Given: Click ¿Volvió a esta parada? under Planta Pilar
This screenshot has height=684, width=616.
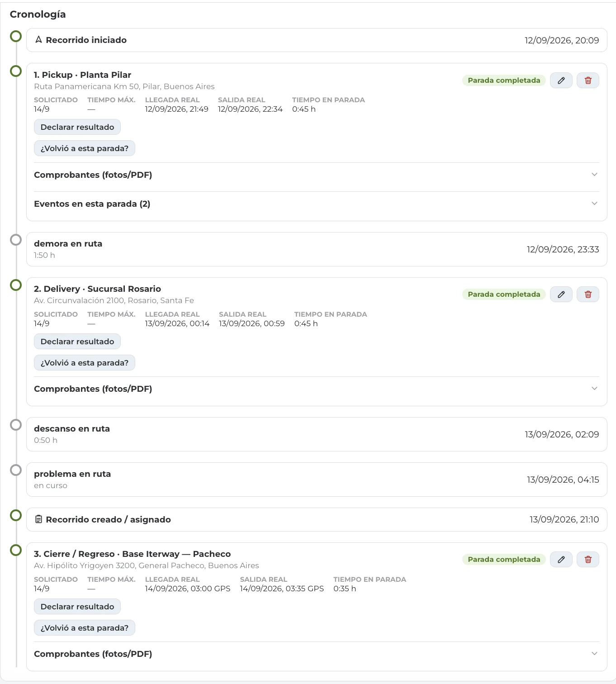Looking at the screenshot, I should coord(85,148).
